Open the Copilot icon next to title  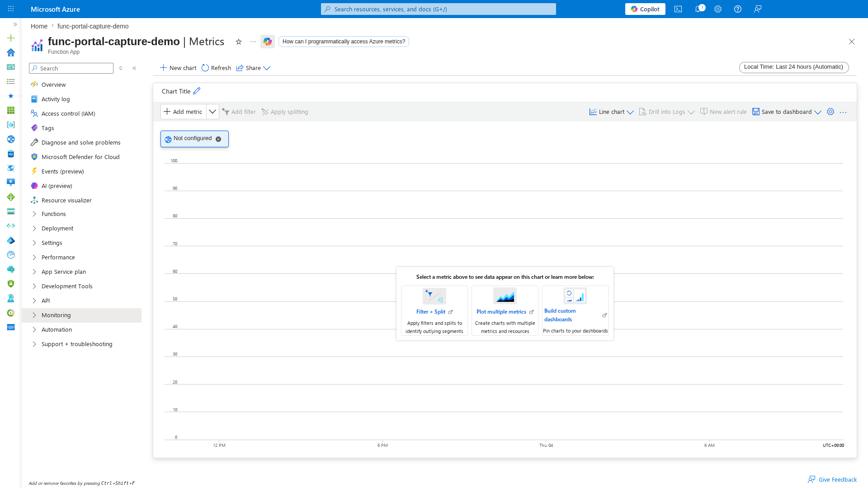(x=268, y=42)
